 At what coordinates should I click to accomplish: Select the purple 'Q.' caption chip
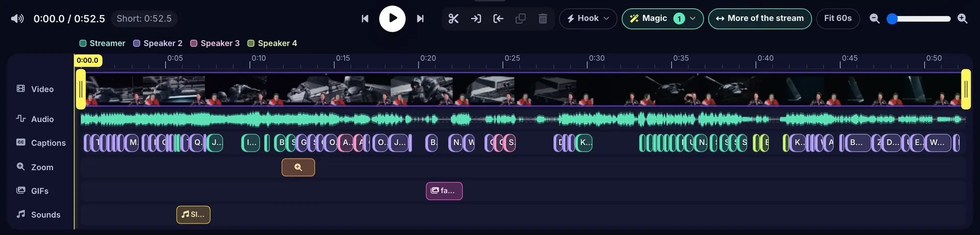click(197, 143)
